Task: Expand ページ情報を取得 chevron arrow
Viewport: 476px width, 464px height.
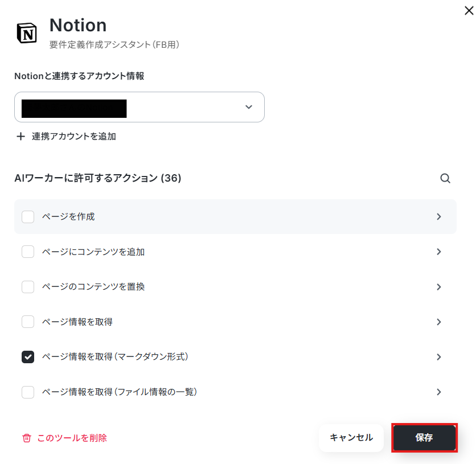Action: tap(438, 322)
